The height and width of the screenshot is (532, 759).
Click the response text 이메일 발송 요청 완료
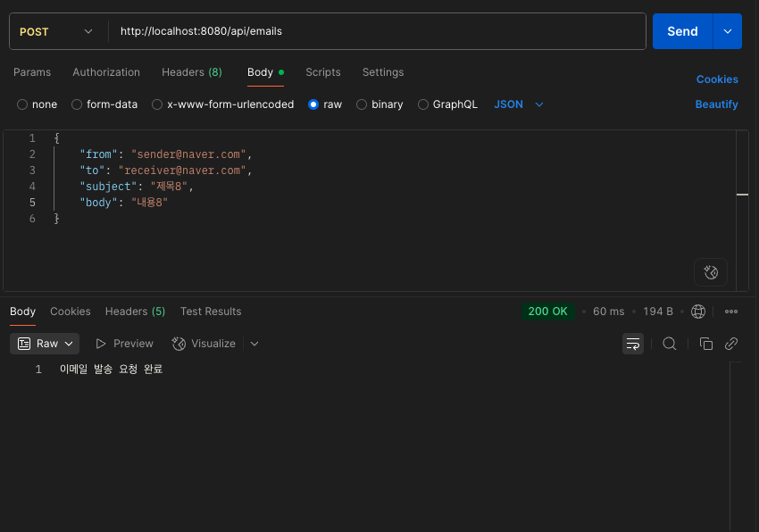click(111, 370)
